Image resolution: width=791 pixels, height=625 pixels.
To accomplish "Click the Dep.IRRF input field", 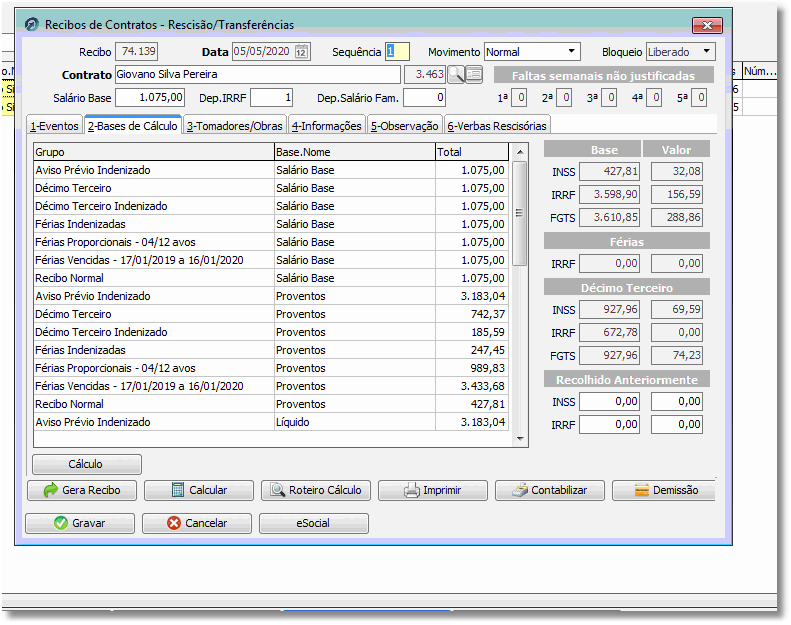I will (x=271, y=97).
